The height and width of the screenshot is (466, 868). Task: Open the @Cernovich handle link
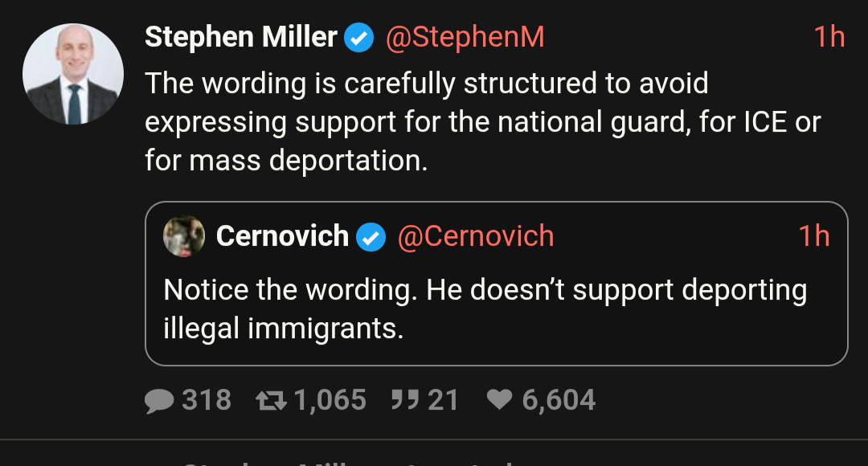click(x=476, y=236)
